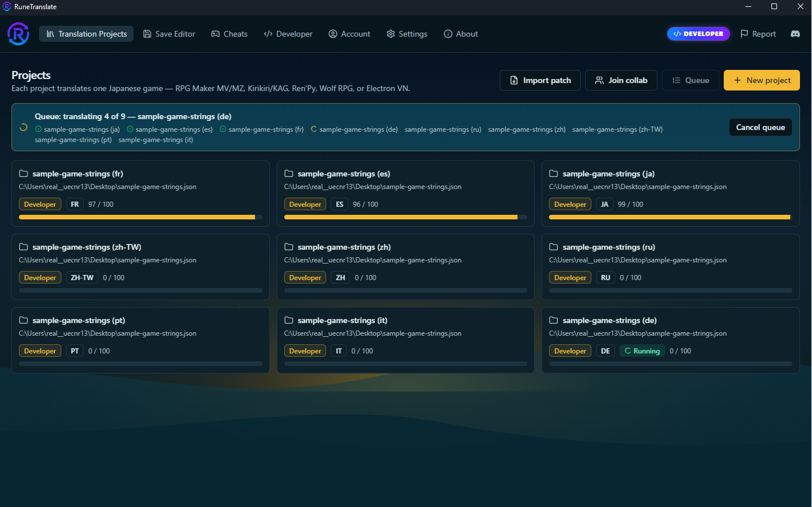Click queue entry 'sample-game-strings (zh-TW)'

pyautogui.click(x=618, y=129)
